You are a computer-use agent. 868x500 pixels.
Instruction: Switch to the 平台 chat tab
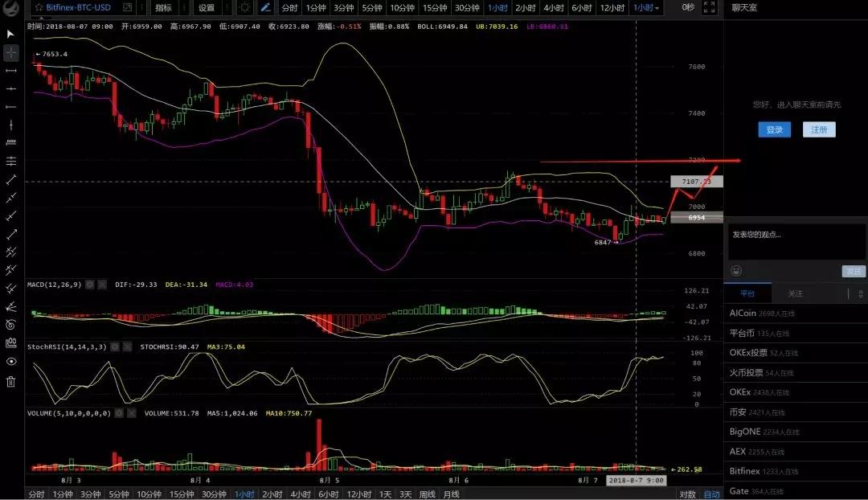747,293
